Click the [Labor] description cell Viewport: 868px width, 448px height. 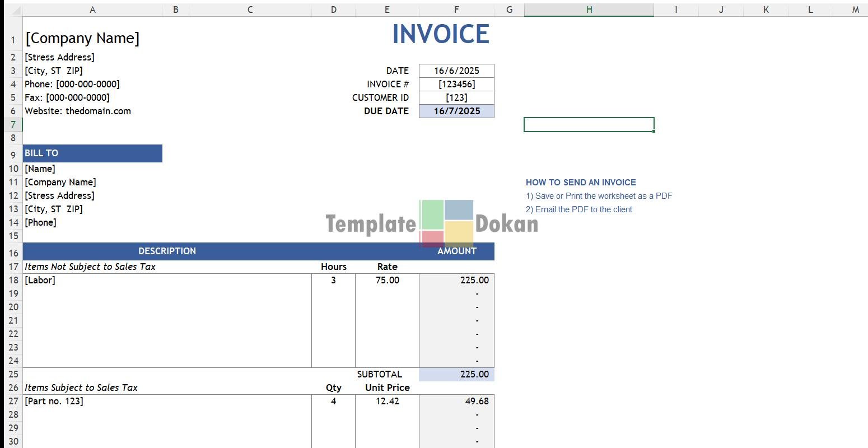click(40, 280)
